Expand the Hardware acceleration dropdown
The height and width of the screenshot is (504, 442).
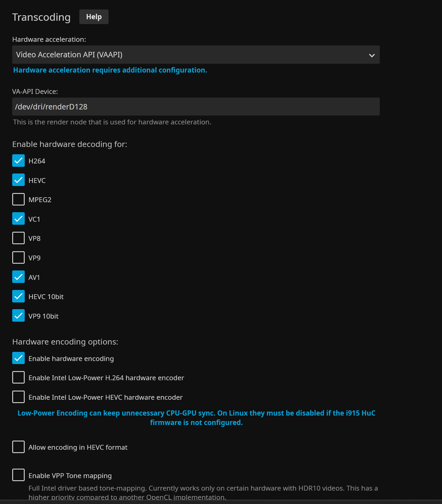pos(195,55)
